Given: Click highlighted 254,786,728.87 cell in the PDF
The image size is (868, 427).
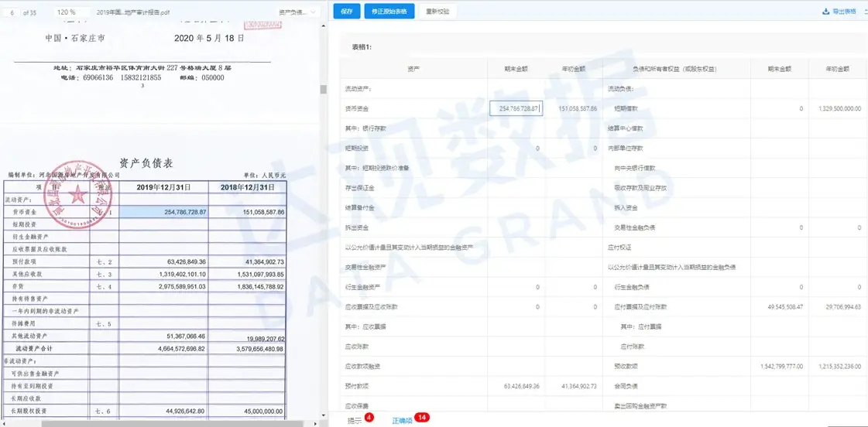Looking at the screenshot, I should [x=163, y=211].
